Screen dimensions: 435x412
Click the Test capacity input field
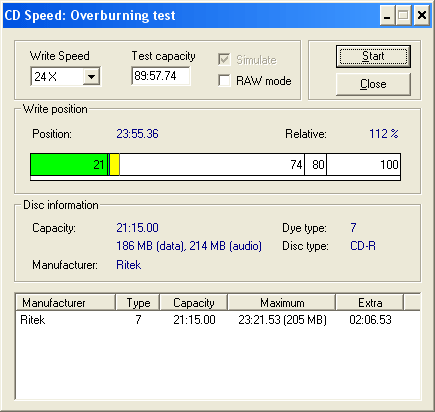pos(161,76)
